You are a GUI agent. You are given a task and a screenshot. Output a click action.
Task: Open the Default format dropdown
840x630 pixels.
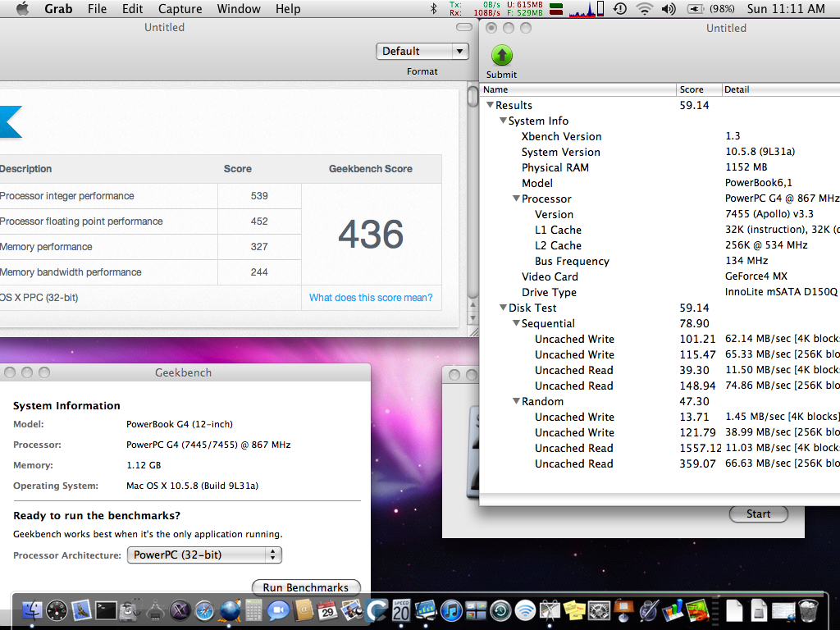(x=422, y=52)
